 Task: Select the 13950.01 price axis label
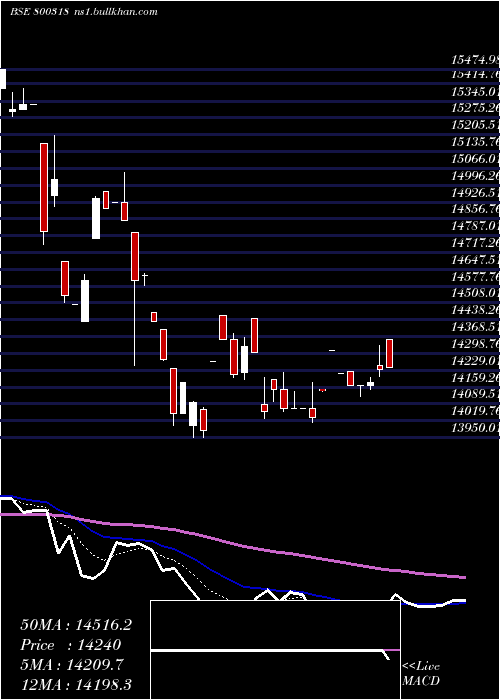pyautogui.click(x=475, y=428)
